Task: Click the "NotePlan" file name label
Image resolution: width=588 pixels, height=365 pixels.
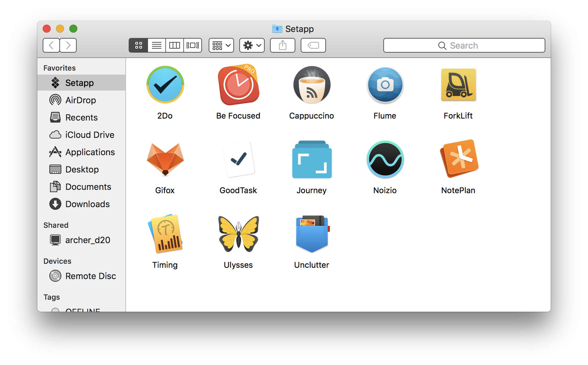Action: 458,190
